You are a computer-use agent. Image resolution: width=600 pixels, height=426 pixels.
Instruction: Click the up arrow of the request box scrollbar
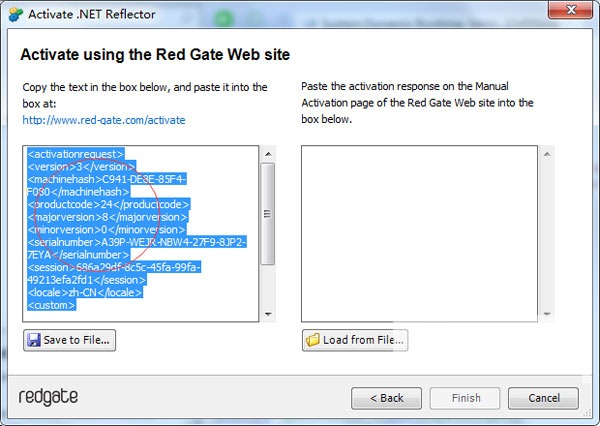268,154
